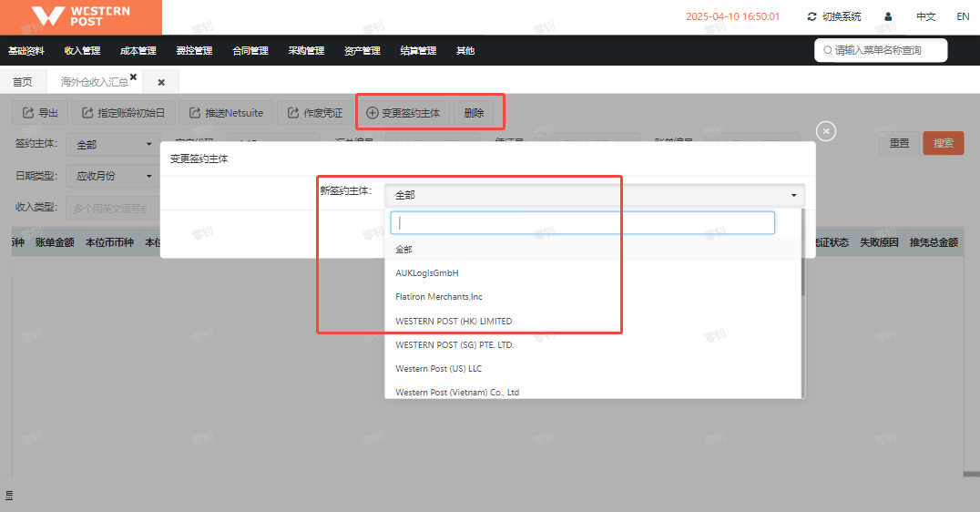Switch to 海外仓收入汇总 tab

click(95, 82)
